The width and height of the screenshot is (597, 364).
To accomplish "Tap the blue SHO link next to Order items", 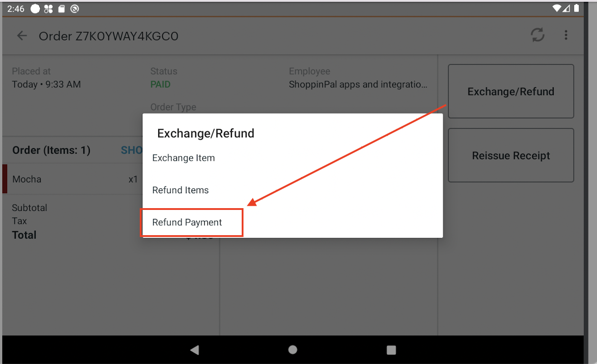I will (132, 150).
